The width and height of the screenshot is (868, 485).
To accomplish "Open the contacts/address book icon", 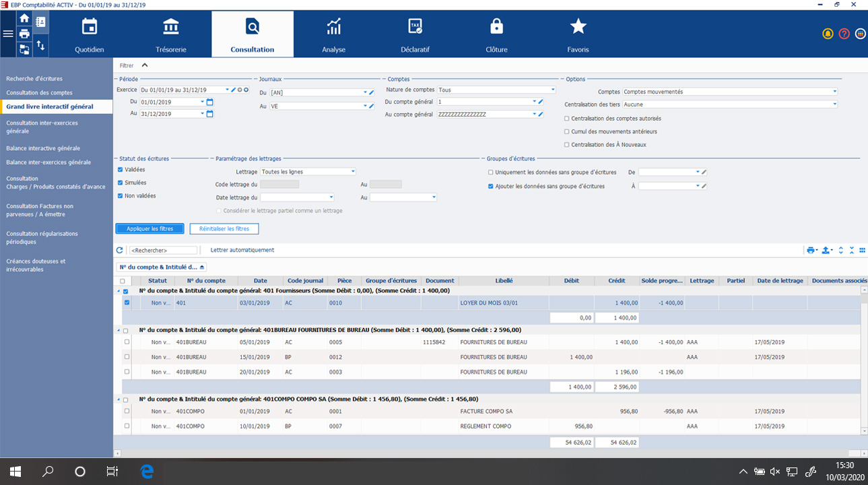I will click(x=40, y=22).
